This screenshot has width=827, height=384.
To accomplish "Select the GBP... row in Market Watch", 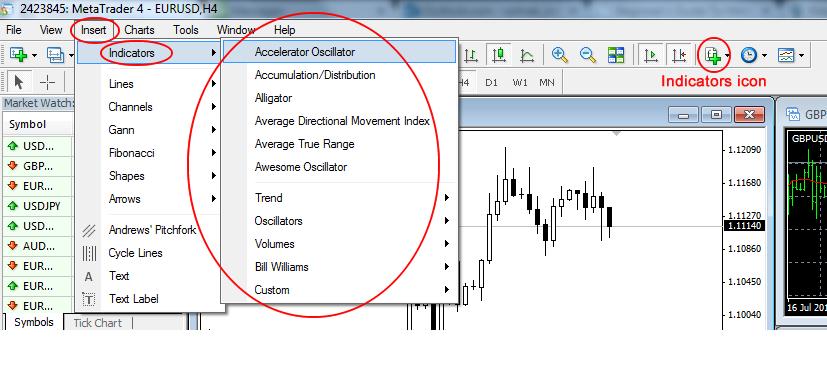I will (x=38, y=166).
